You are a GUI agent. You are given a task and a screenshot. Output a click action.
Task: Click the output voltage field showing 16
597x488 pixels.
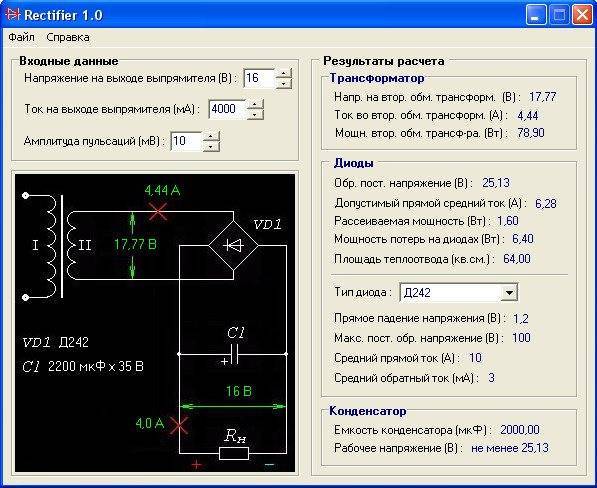pyautogui.click(x=259, y=78)
